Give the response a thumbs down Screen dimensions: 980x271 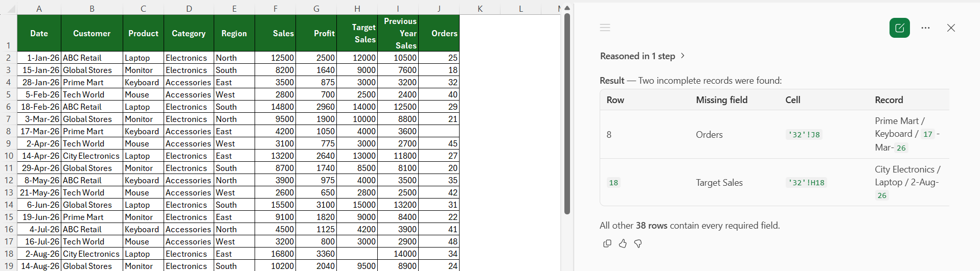click(x=638, y=244)
